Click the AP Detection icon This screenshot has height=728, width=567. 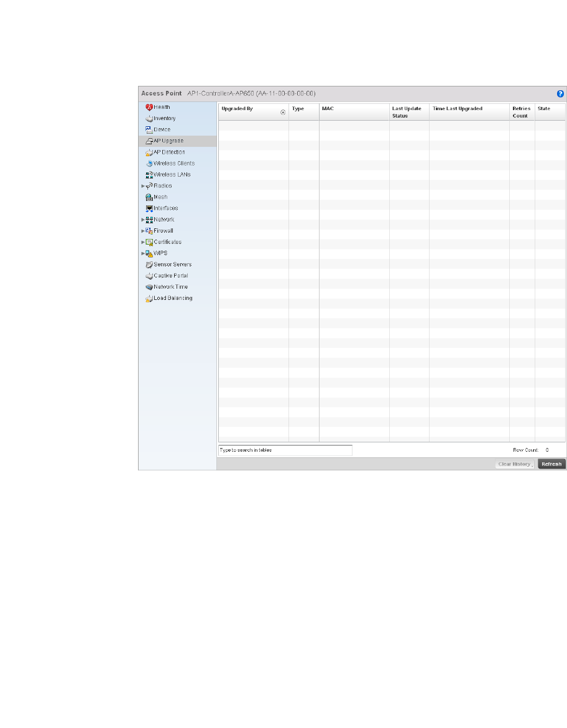coord(149,152)
